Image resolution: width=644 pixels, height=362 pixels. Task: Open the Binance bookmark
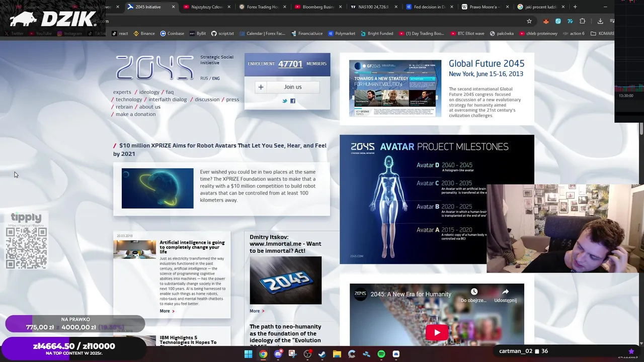(x=143, y=33)
